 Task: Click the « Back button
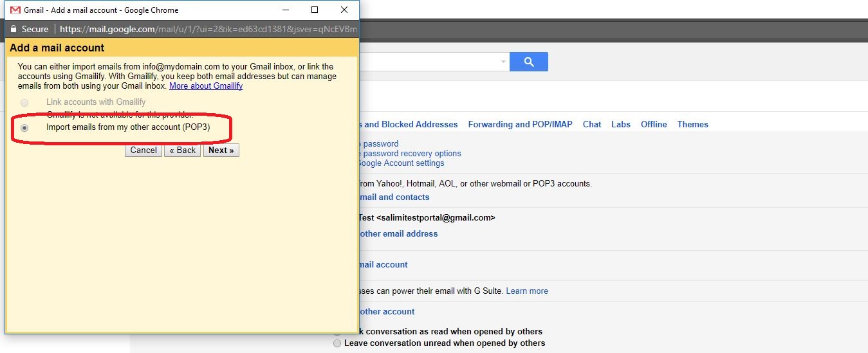click(x=182, y=150)
